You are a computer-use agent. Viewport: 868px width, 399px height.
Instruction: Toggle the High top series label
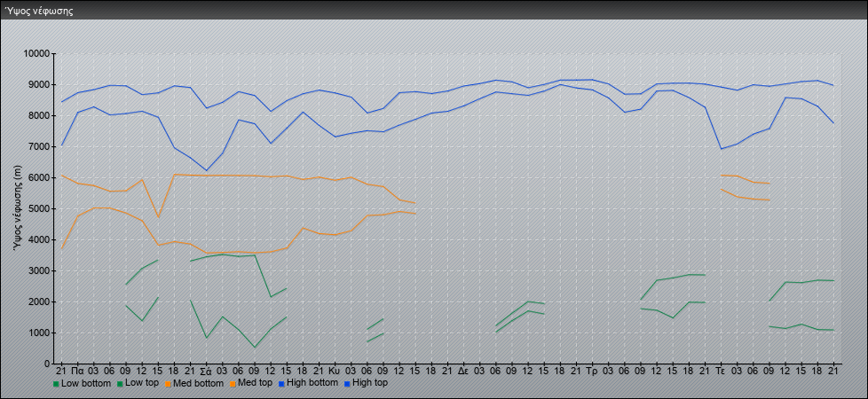(x=370, y=383)
